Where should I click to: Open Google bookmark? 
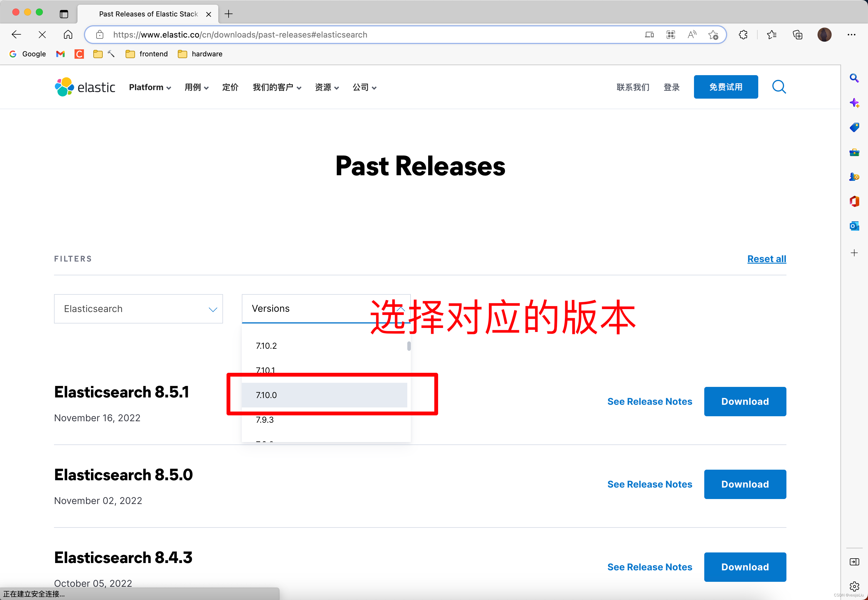[28, 54]
